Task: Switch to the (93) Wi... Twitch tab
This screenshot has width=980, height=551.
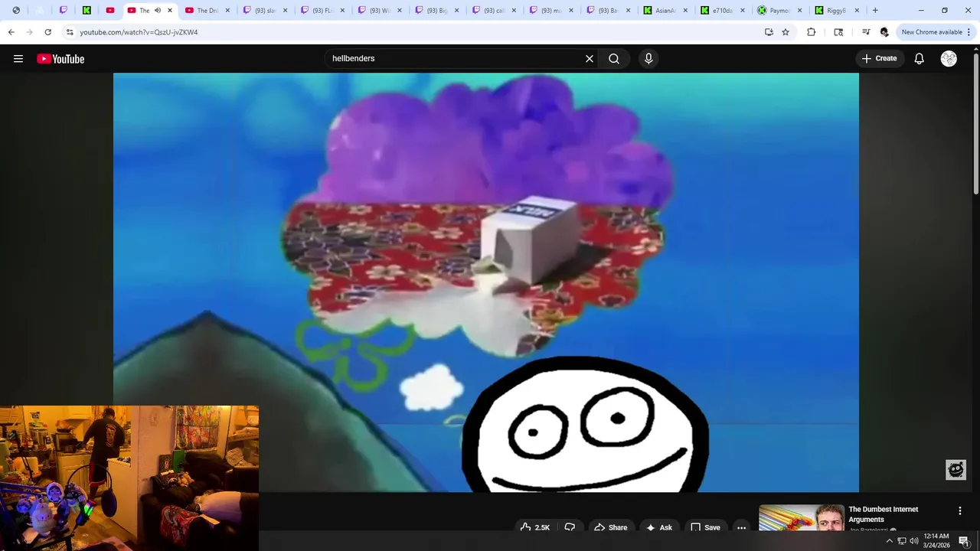Action: click(x=377, y=11)
